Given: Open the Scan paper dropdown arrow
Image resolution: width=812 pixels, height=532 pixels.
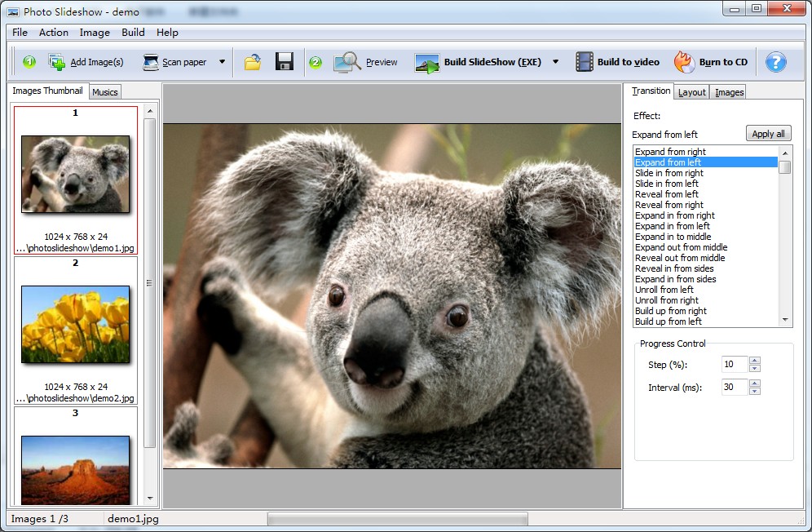Looking at the screenshot, I should tap(223, 62).
